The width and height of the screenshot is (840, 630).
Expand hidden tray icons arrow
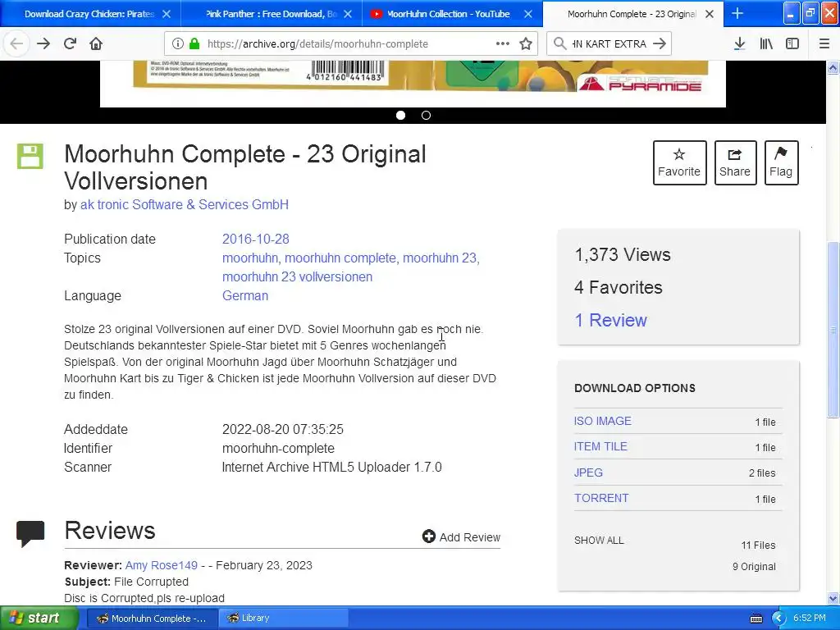tap(778, 619)
